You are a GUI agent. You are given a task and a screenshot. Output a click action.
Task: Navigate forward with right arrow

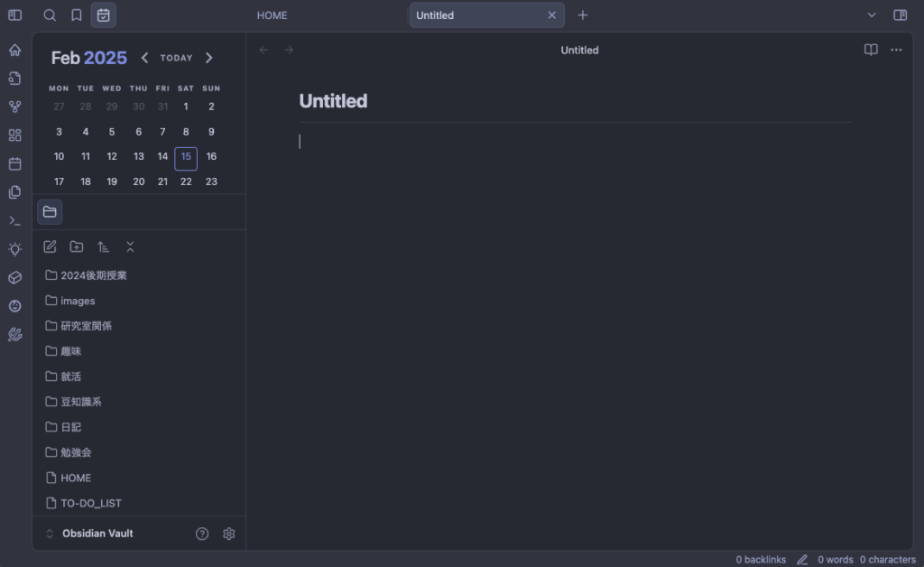[289, 50]
